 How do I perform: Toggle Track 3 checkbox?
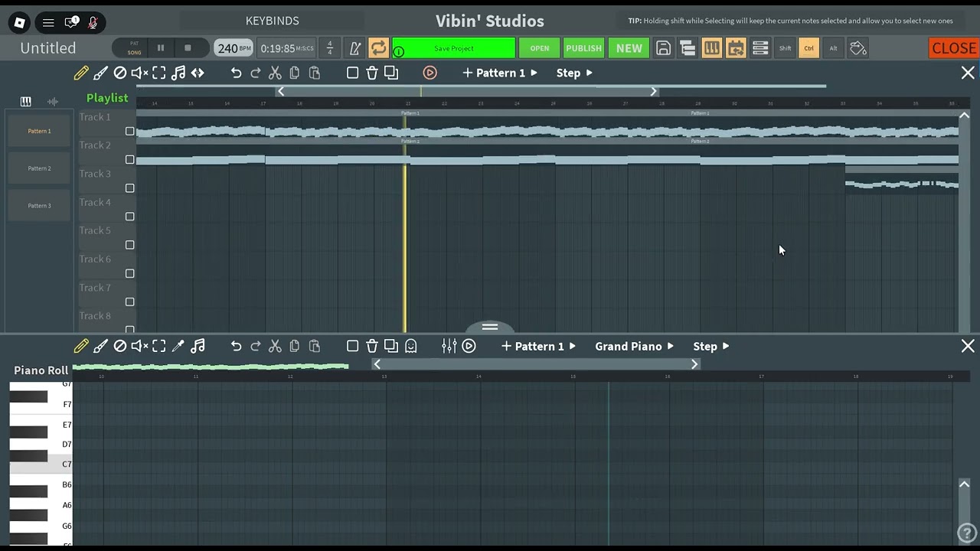point(129,187)
